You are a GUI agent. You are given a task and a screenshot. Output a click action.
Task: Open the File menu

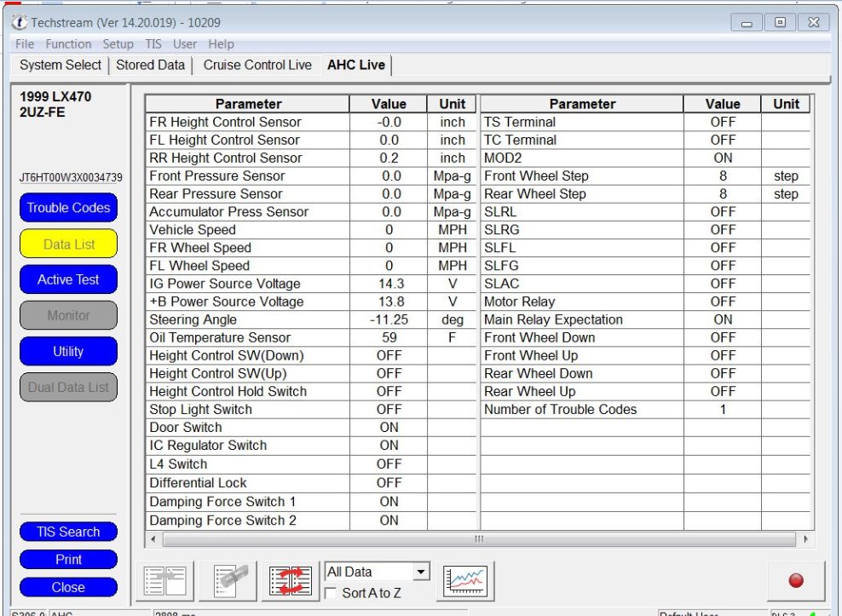click(x=25, y=44)
